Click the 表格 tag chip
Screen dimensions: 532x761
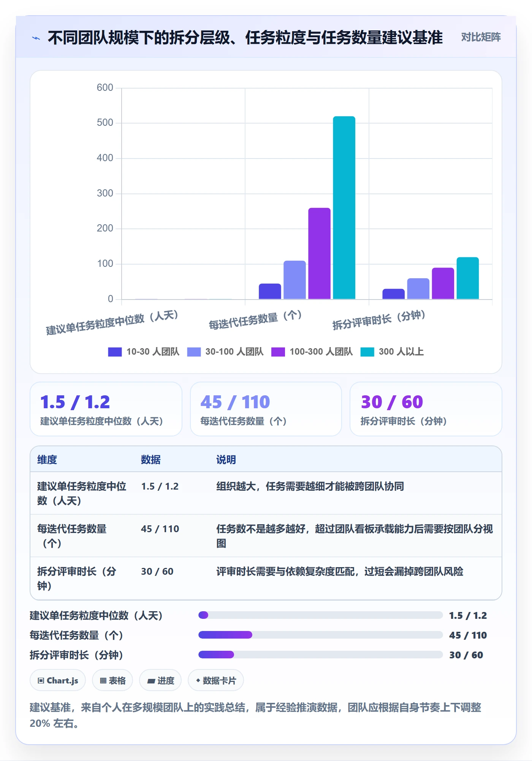[x=112, y=680]
